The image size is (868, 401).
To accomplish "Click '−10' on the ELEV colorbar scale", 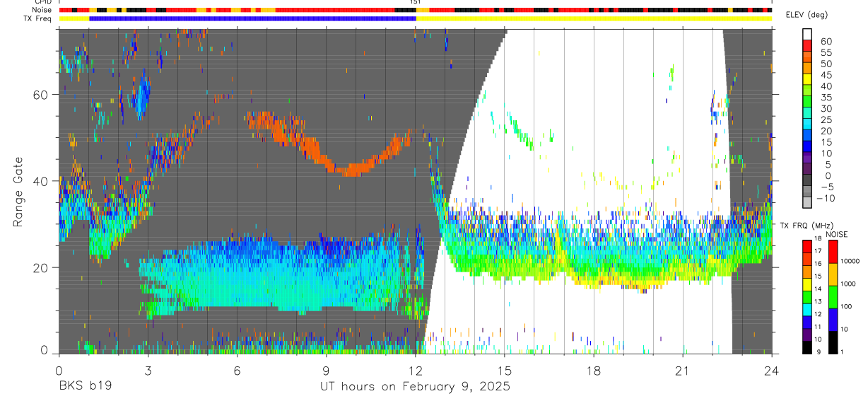I will (x=826, y=198).
